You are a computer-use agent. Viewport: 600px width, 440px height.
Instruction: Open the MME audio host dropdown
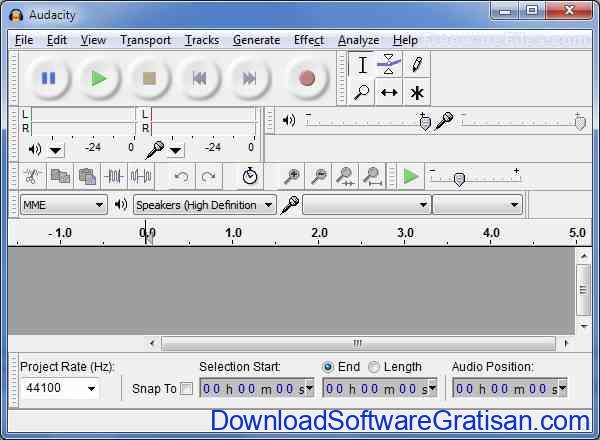coord(64,205)
